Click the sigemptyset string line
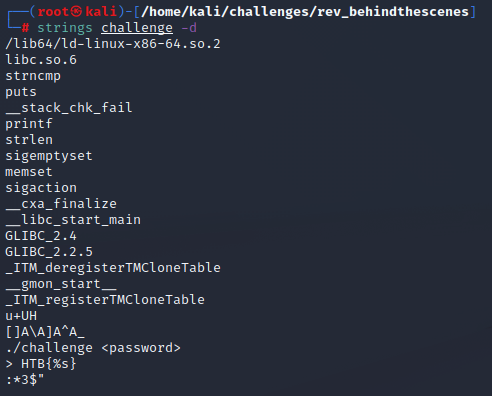This screenshot has height=396, width=492. tap(49, 156)
